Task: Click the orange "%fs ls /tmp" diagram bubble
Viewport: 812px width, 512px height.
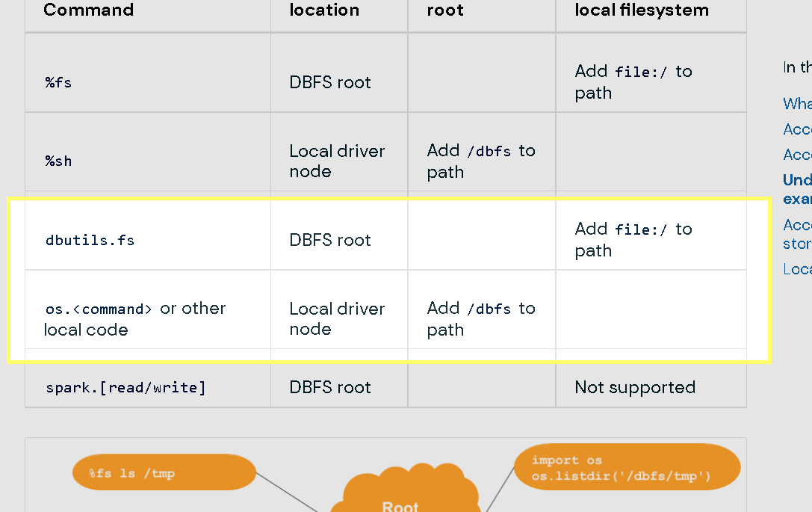Action: [x=164, y=472]
